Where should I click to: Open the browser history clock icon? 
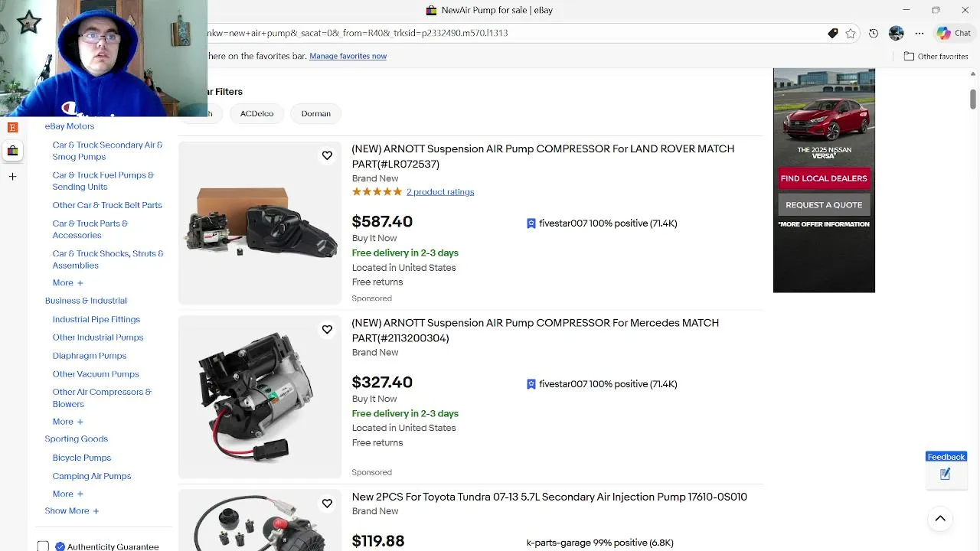pos(874,33)
